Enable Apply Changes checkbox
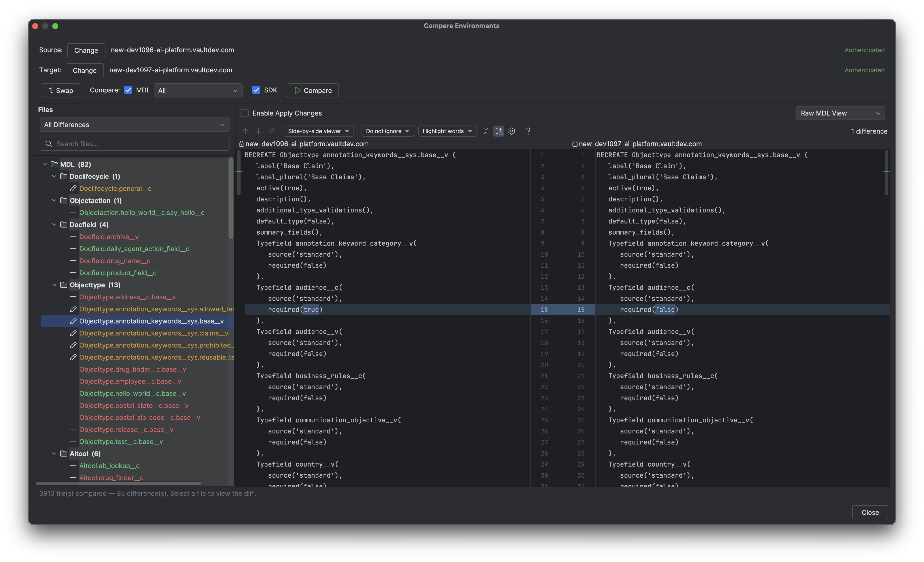 (245, 113)
